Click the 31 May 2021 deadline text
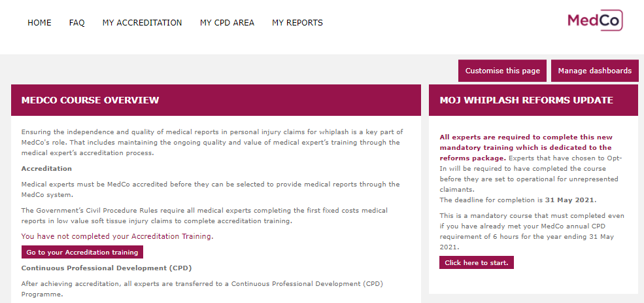This screenshot has height=303, width=644. click(570, 200)
